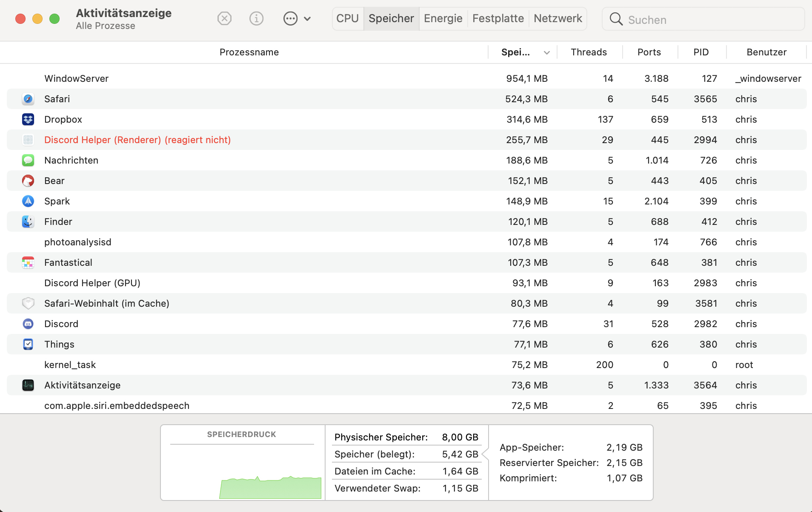Sort processes by the PID column

tap(700, 52)
